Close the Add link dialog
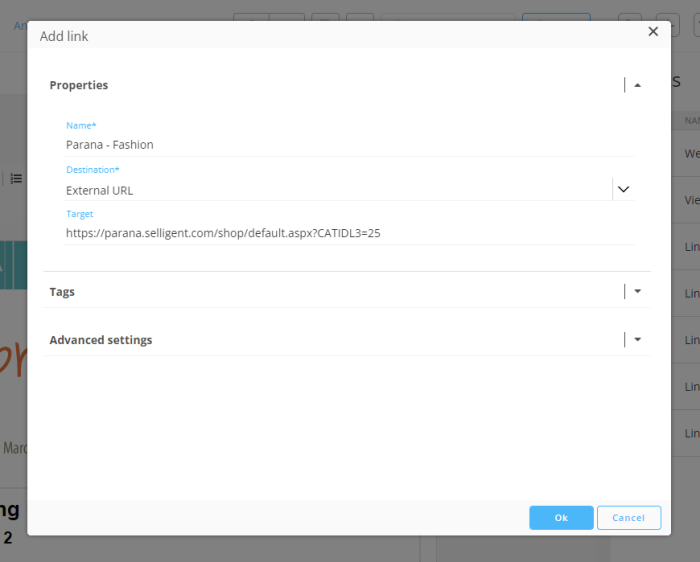The image size is (700, 562). point(653,32)
